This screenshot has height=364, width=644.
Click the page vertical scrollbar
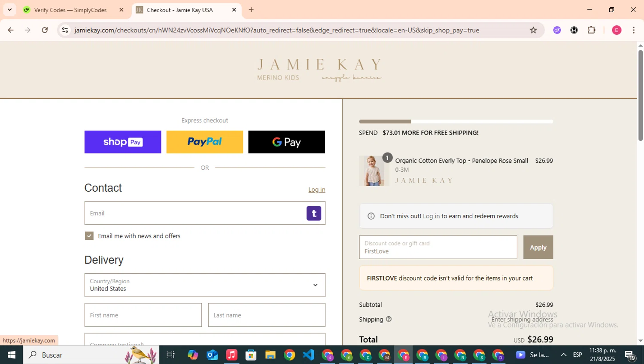pyautogui.click(x=640, y=95)
